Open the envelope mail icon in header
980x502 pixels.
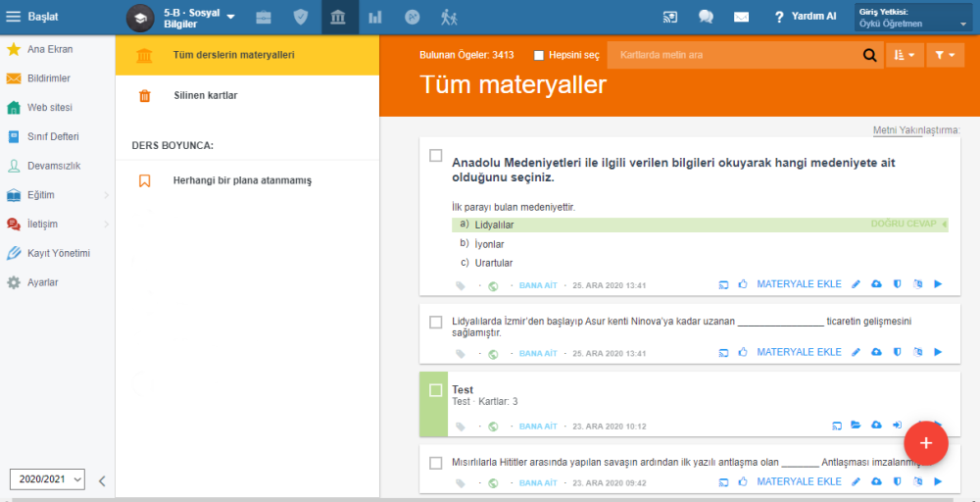[741, 18]
